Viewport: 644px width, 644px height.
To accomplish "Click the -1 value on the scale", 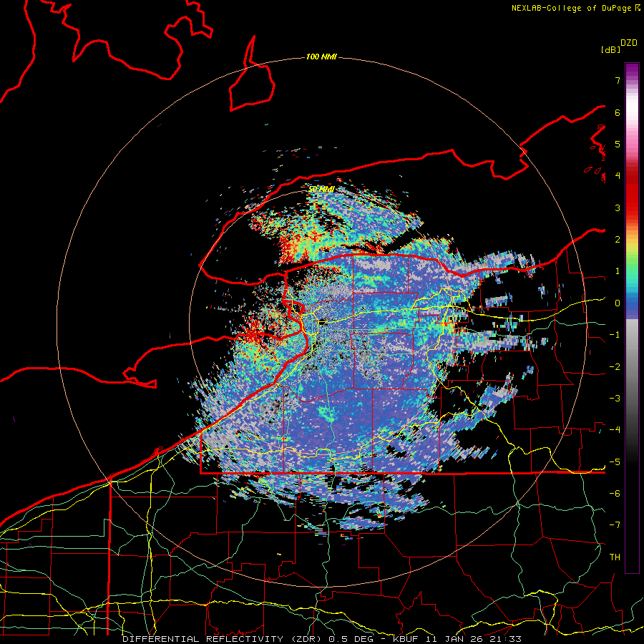I will (x=615, y=335).
